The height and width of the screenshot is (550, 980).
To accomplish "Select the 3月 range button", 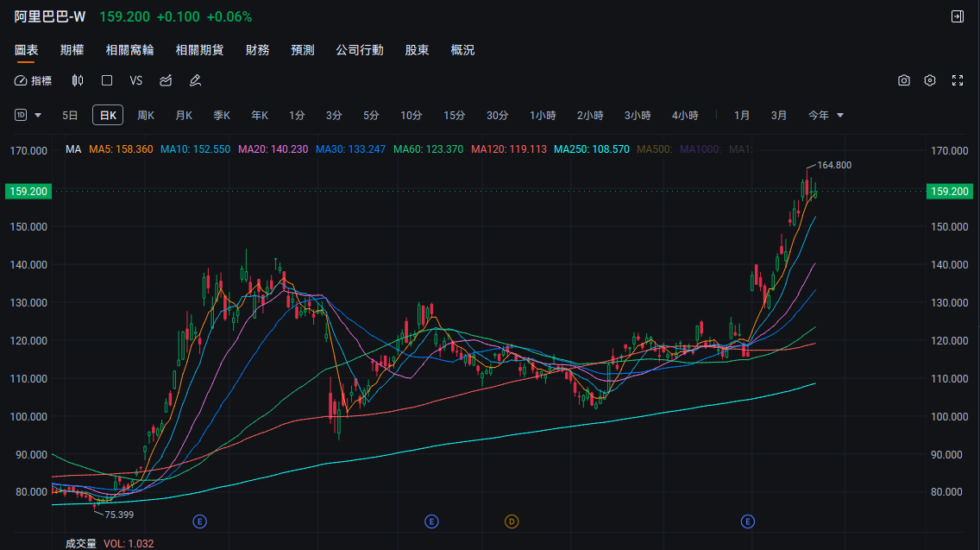I will [779, 115].
